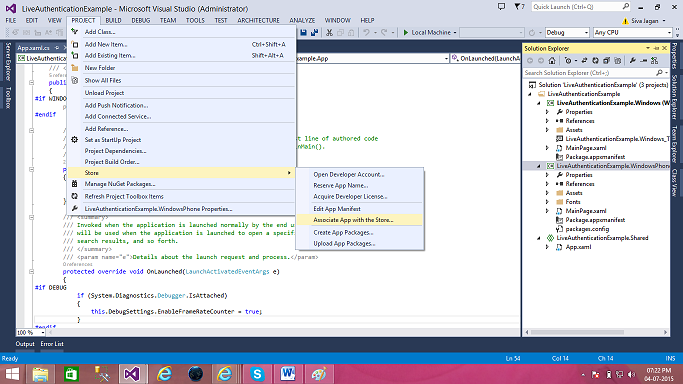Select App.xaml under Shared project
Image resolution: width=683 pixels, height=384 pixels.
(x=578, y=247)
